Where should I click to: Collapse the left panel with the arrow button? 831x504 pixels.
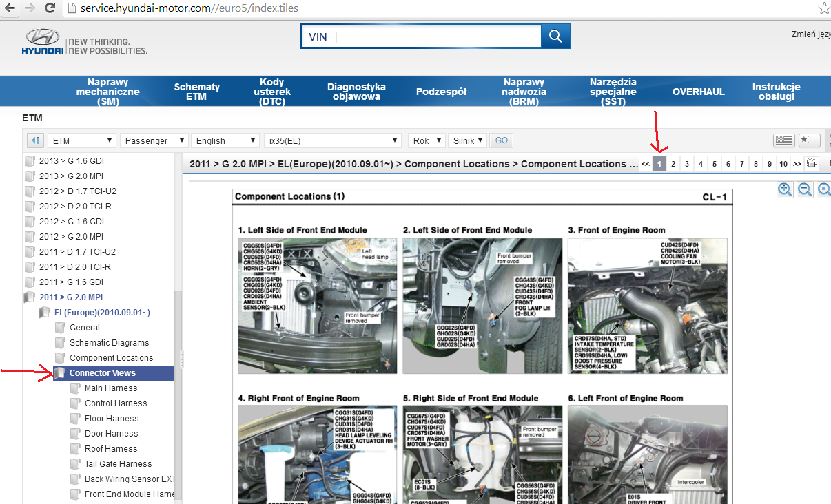pyautogui.click(x=35, y=140)
